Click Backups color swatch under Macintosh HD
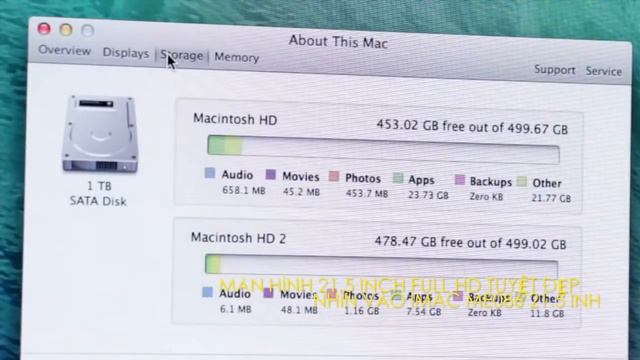This screenshot has height=360, width=640. click(x=460, y=180)
